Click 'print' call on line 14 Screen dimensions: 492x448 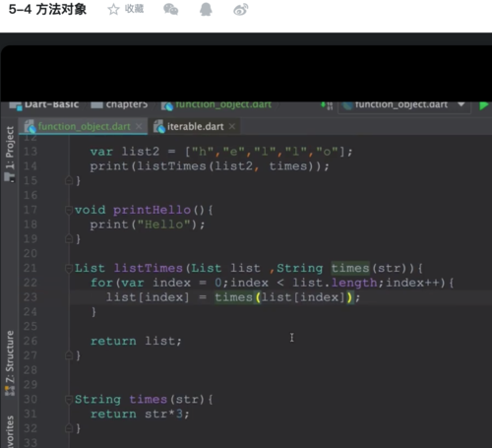(109, 166)
